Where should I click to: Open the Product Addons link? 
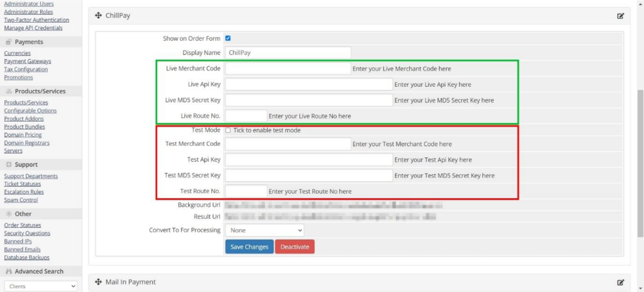click(x=24, y=119)
